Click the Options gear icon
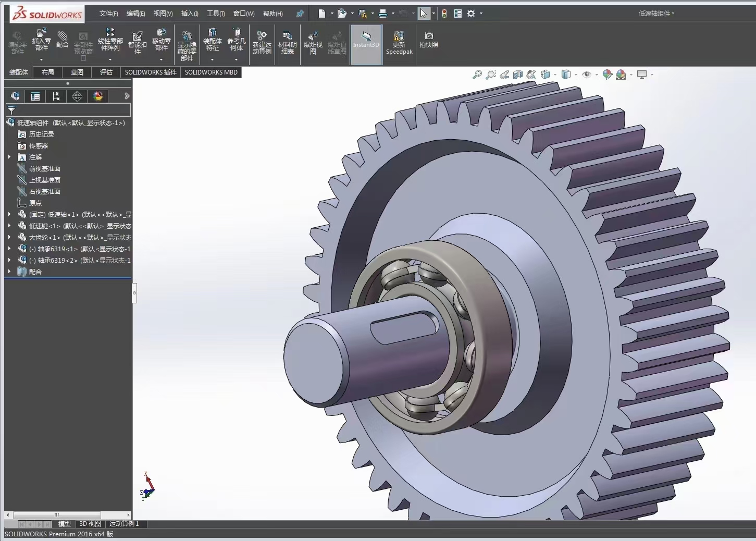 pos(471,14)
